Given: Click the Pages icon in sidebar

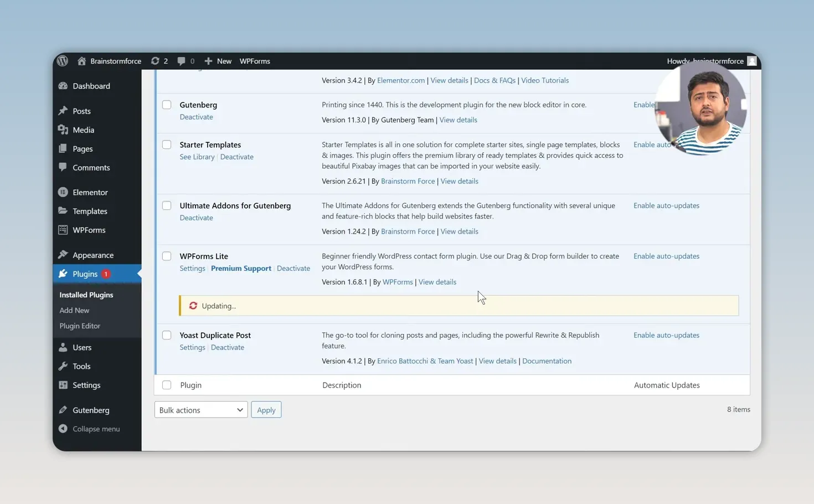Looking at the screenshot, I should point(63,148).
